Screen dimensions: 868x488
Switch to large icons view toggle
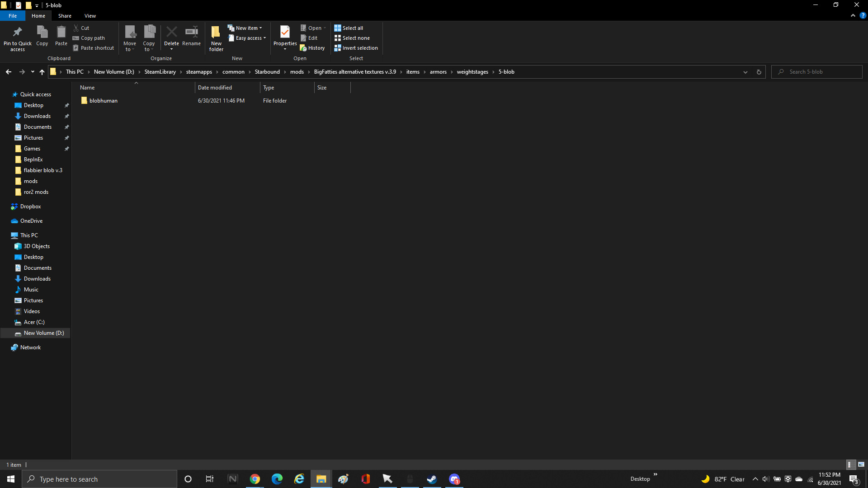coord(861,465)
